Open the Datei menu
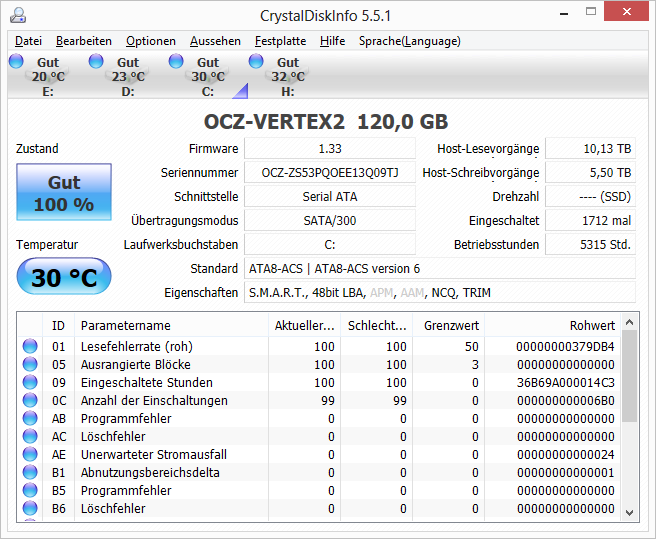This screenshot has height=539, width=656. click(x=28, y=41)
